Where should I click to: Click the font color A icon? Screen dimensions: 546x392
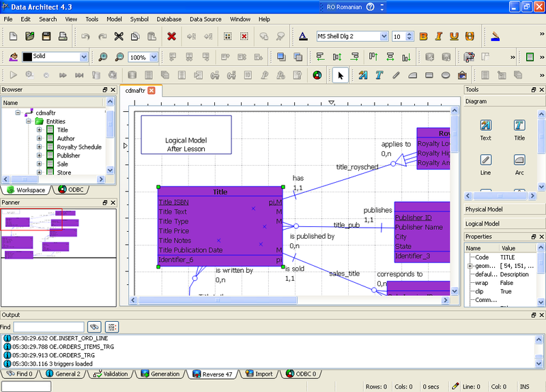[x=303, y=36]
